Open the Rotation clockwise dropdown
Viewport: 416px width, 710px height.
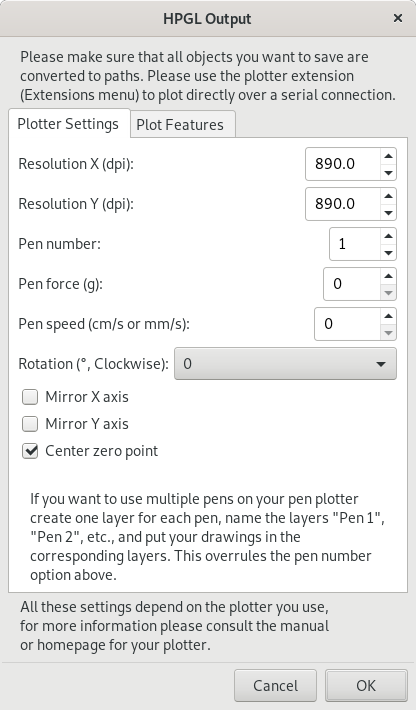point(285,364)
